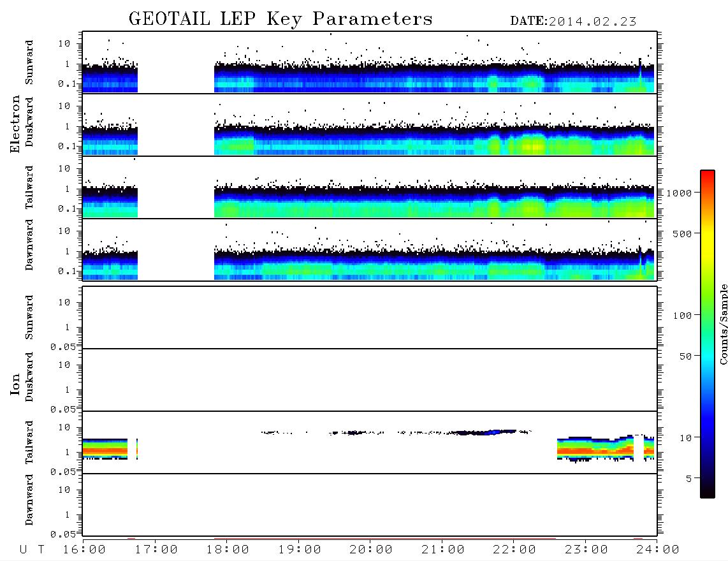
Task: Click the vertical "Ion" group label
Action: (15, 384)
